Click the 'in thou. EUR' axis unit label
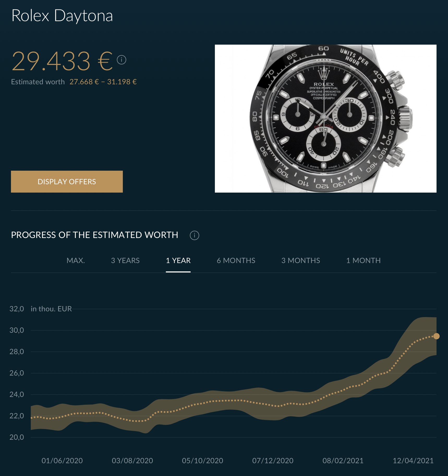The image size is (448, 476). pos(51,309)
